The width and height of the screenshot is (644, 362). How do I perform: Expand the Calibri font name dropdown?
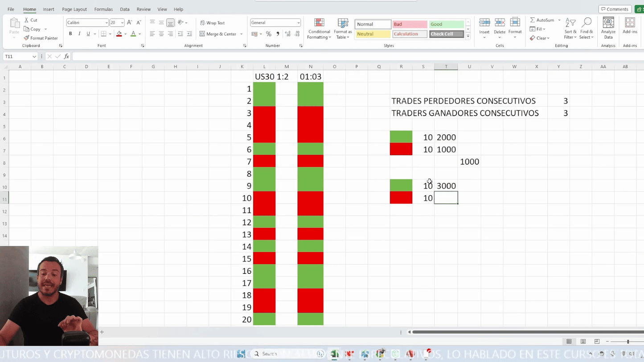(107, 23)
